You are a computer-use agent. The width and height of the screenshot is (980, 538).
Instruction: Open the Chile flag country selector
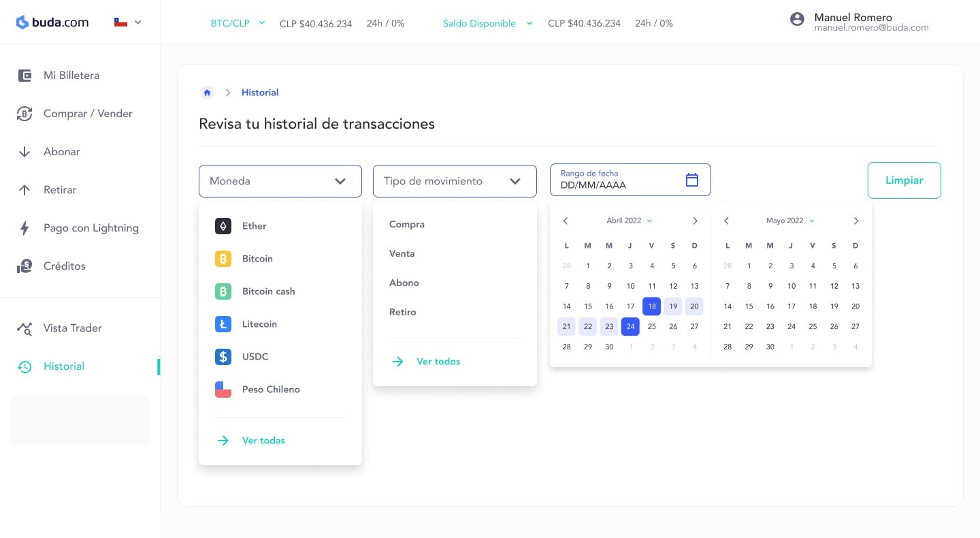[x=127, y=22]
